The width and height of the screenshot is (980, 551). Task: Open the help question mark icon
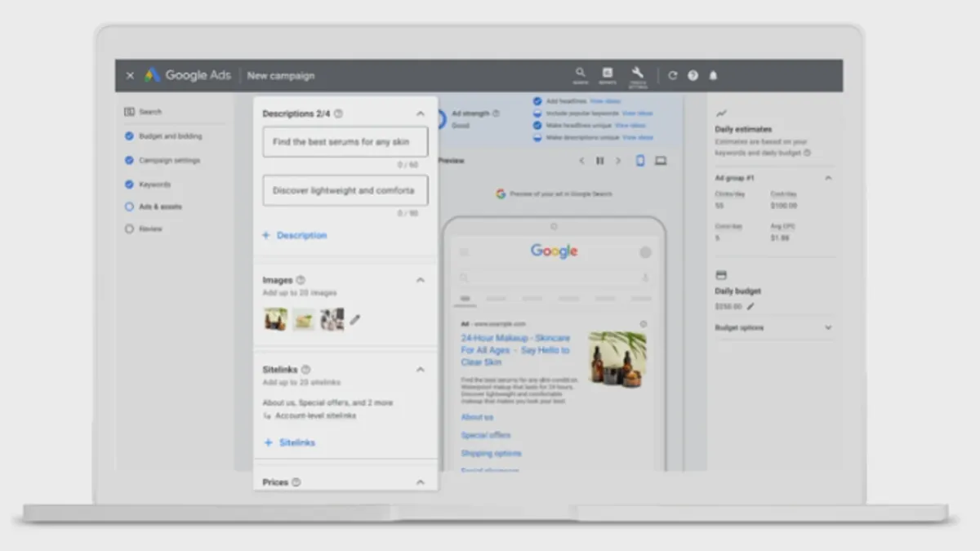click(693, 75)
